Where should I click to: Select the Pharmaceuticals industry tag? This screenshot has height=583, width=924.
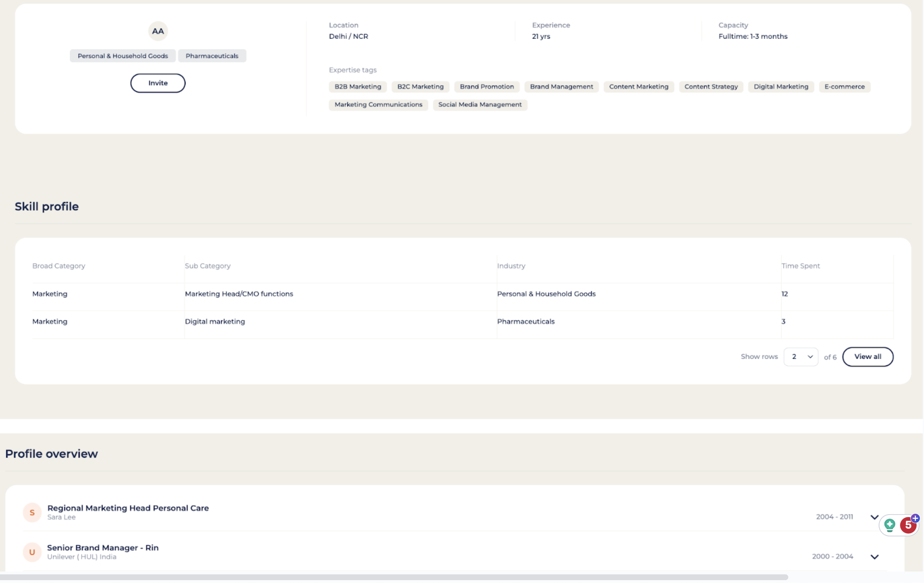(212, 55)
